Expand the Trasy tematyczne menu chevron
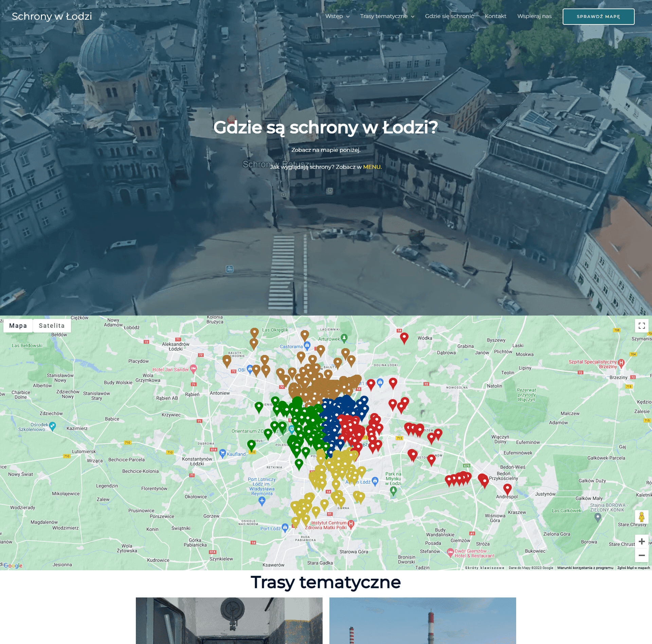This screenshot has width=652, height=644. (413, 17)
